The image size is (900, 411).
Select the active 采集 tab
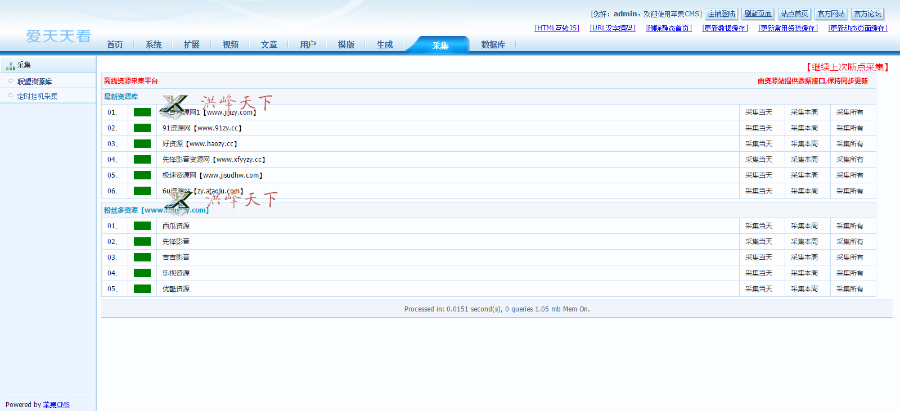(x=441, y=46)
